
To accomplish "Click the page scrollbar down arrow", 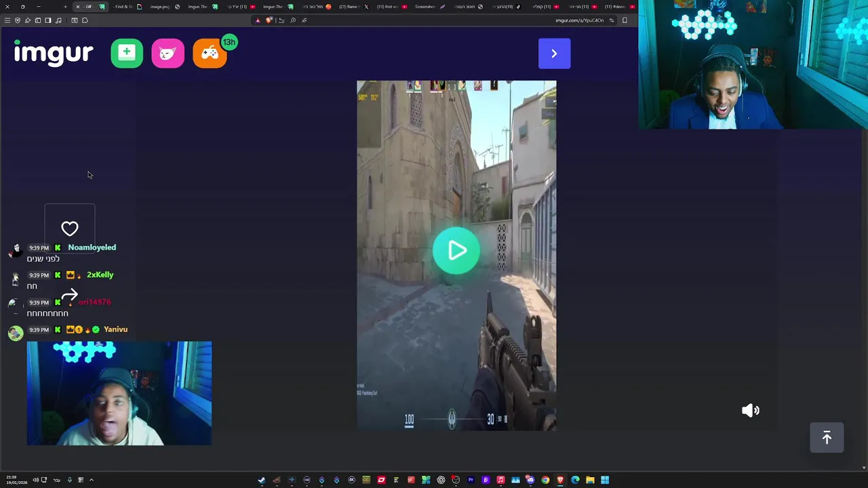I will (863, 467).
